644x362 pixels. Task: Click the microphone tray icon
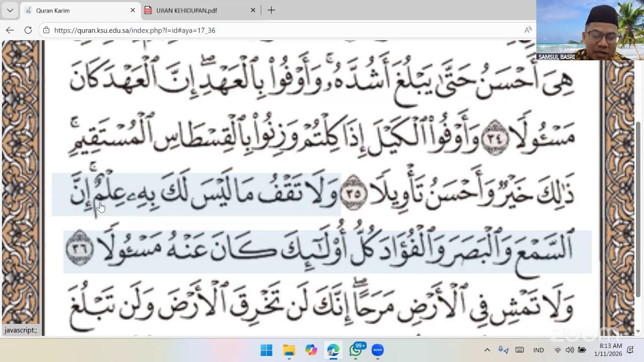coord(503,350)
